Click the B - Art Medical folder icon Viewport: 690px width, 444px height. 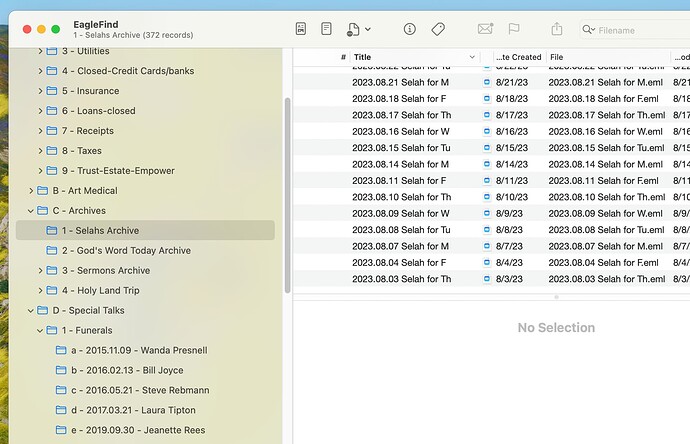tap(43, 191)
